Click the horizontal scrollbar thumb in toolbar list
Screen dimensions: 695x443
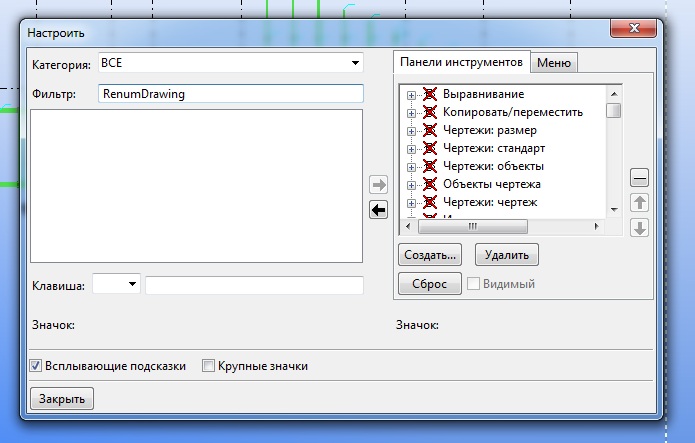click(x=473, y=227)
